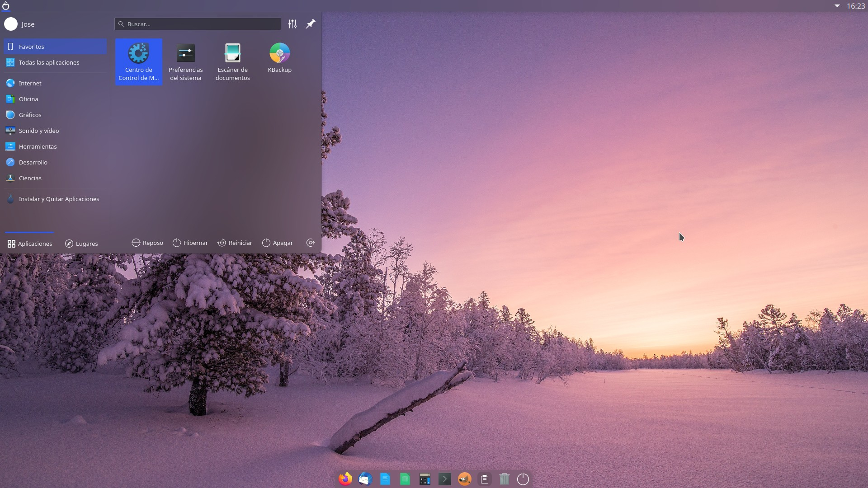The width and height of the screenshot is (868, 488).
Task: Open the KCalc calculator from the taskbar
Action: pos(425,479)
